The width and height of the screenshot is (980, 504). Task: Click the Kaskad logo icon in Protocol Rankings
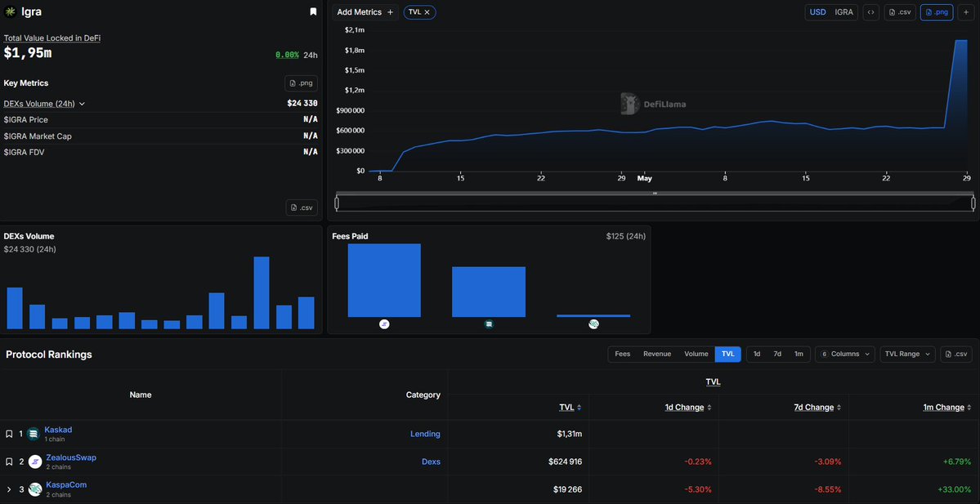click(x=34, y=434)
